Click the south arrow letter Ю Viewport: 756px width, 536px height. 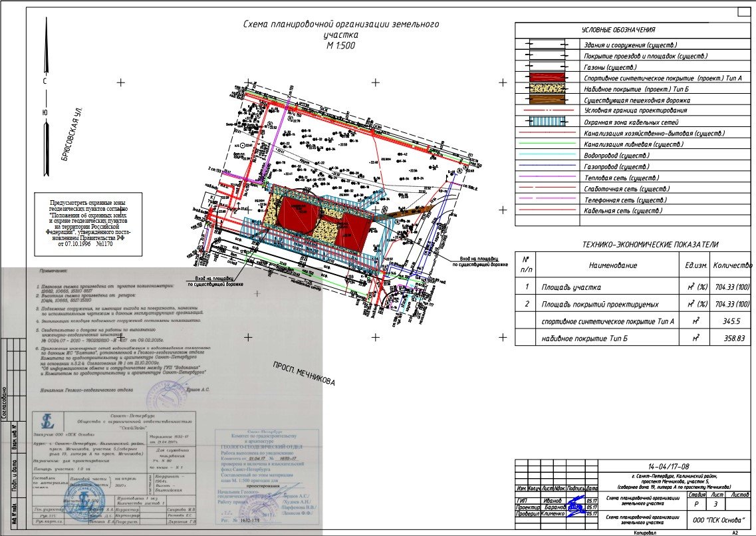[45, 113]
